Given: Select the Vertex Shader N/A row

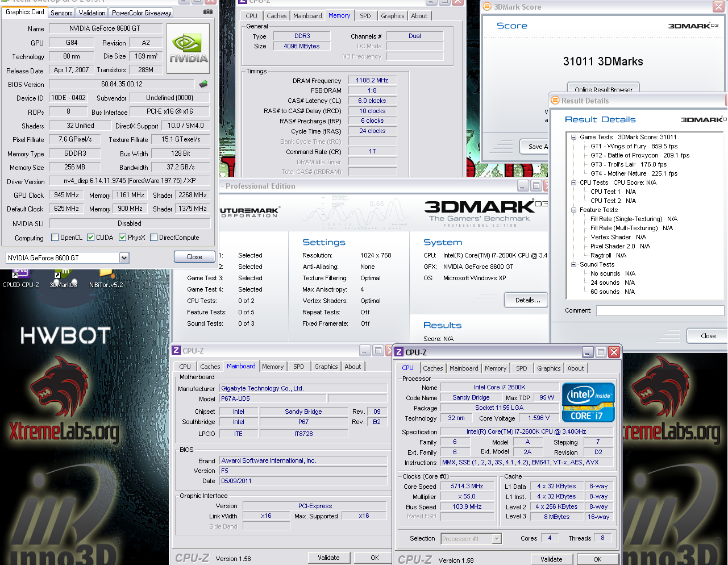Looking at the screenshot, I should click(618, 237).
